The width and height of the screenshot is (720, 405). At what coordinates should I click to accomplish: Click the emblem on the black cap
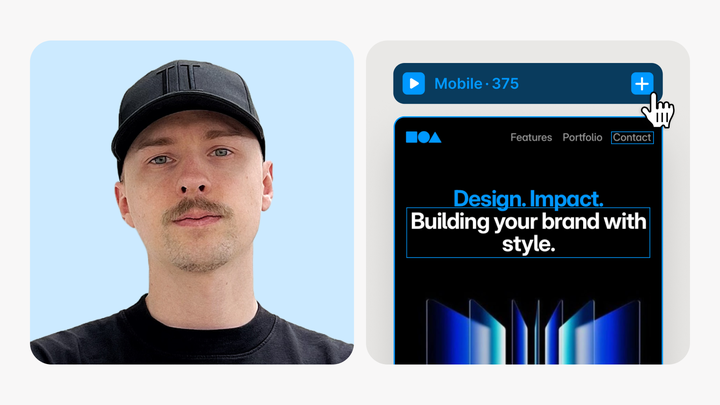pyautogui.click(x=179, y=78)
